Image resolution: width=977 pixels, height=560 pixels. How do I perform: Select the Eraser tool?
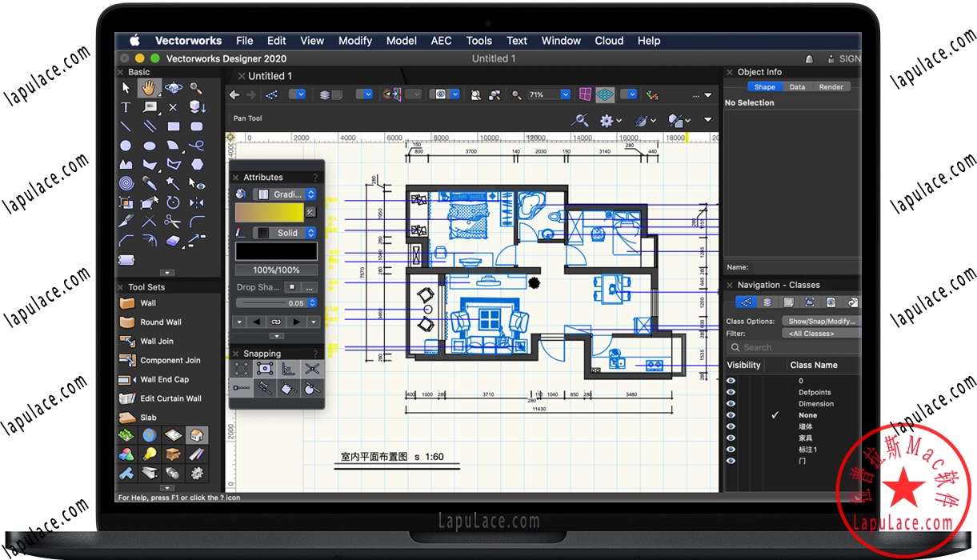pos(173,242)
